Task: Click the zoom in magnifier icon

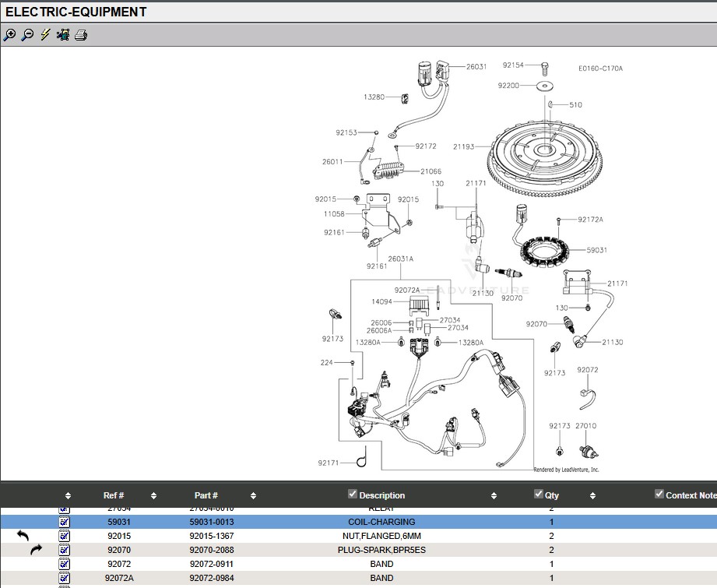Action: tap(9, 35)
